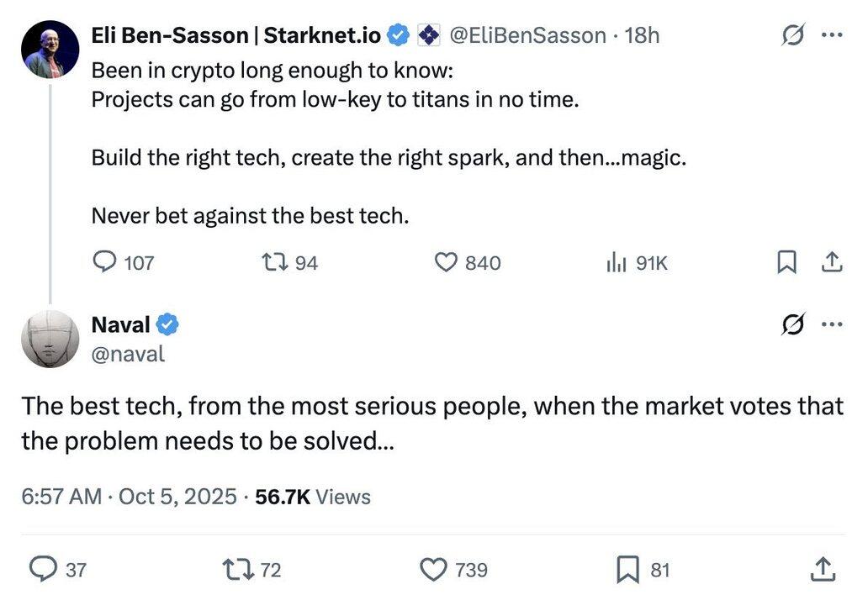Screen dimensions: 868x595
Task: Open Naval's profile avatar
Action: pos(50,339)
